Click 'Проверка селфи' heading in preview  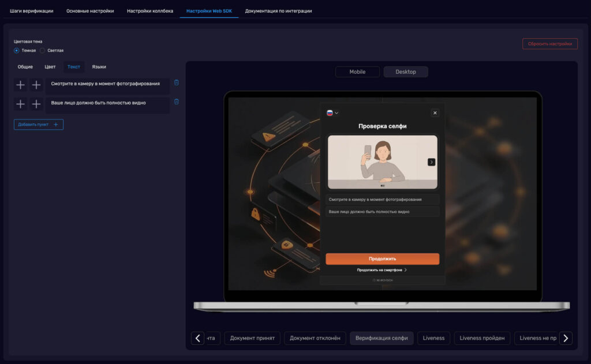click(x=382, y=126)
